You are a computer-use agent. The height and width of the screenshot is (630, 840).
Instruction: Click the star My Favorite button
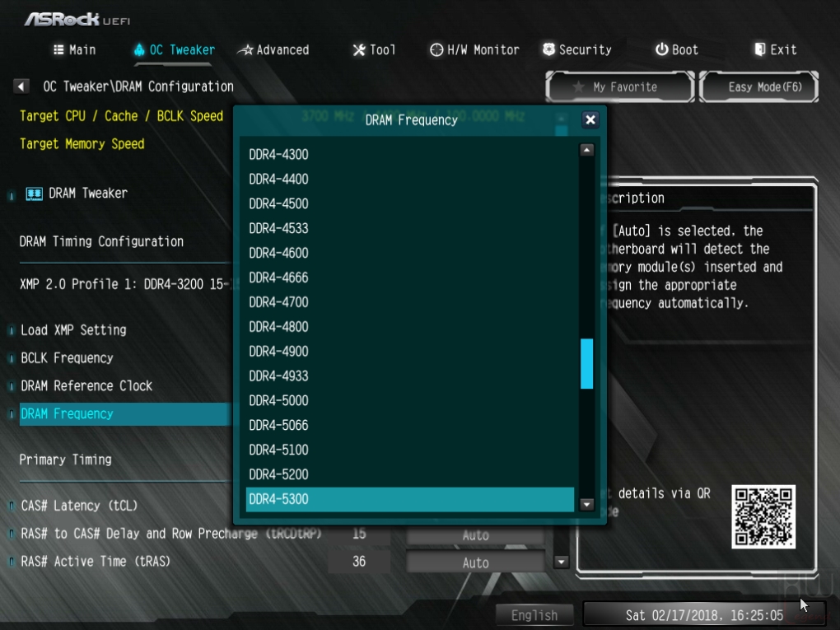click(620, 86)
